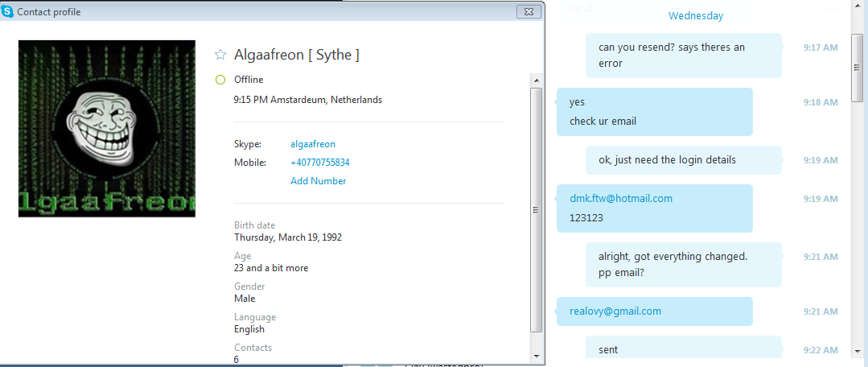Viewport: 868px width, 367px height.
Task: Click the 9:22 AM timestamp
Action: 821,350
